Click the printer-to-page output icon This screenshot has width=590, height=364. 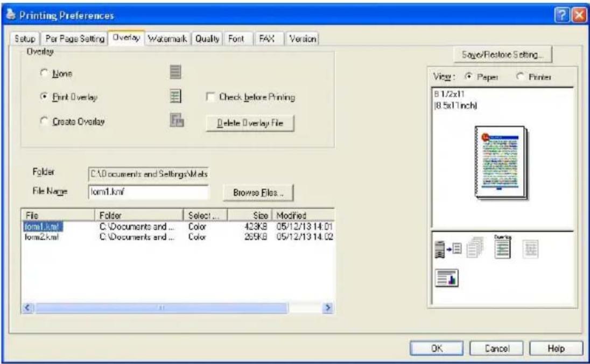(x=448, y=249)
